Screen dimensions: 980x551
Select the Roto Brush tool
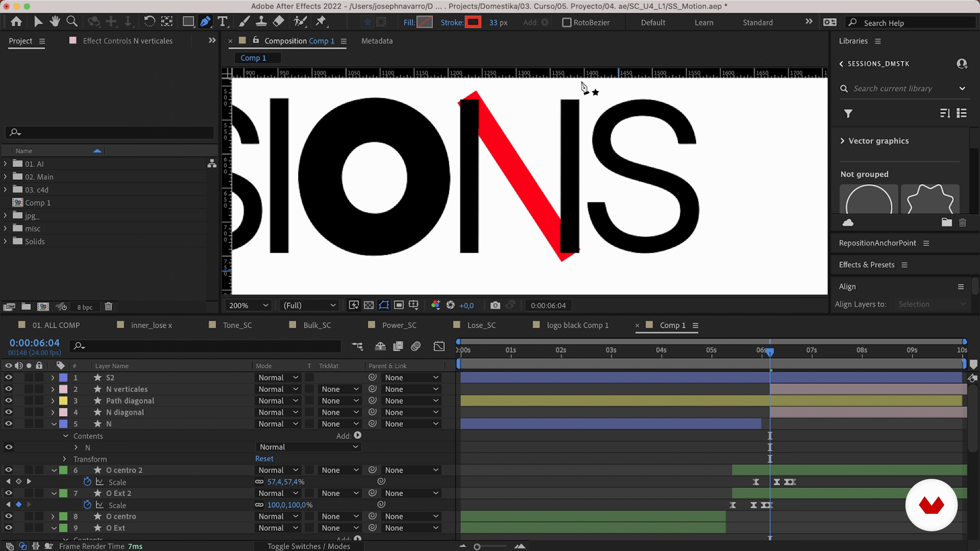tap(300, 22)
